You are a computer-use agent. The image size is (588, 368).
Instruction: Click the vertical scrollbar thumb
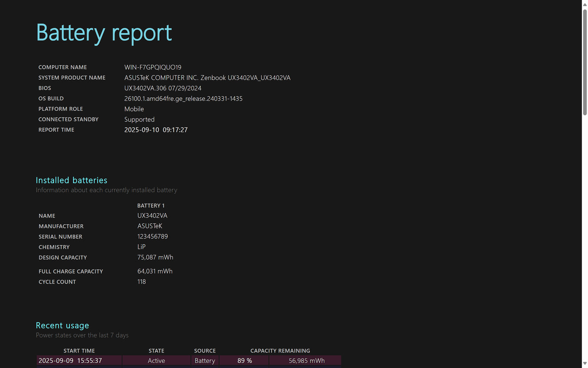coord(585,62)
